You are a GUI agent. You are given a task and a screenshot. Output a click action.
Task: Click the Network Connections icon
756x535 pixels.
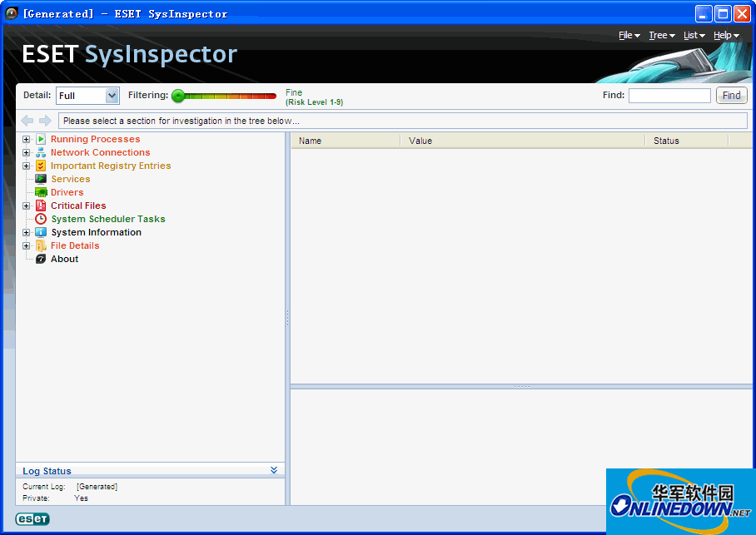point(41,153)
